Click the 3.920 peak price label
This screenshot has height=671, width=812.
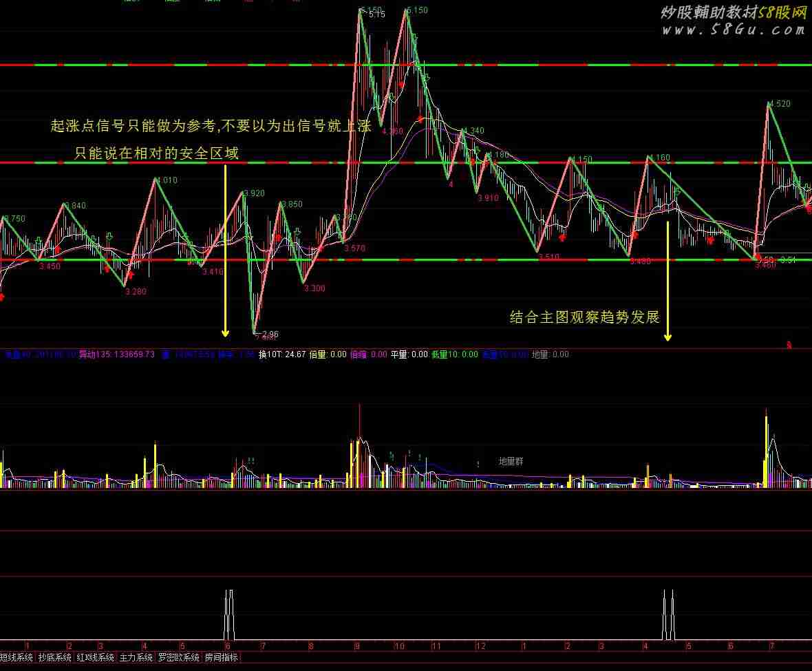click(254, 193)
